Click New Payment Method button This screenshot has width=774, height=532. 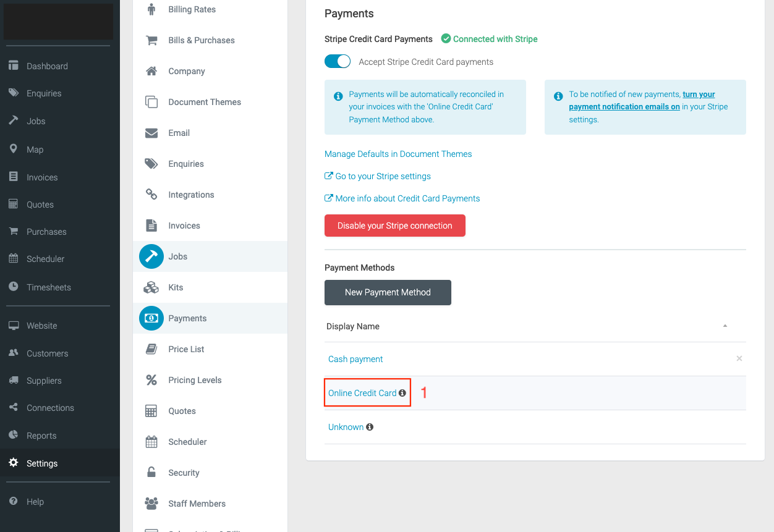388,292
